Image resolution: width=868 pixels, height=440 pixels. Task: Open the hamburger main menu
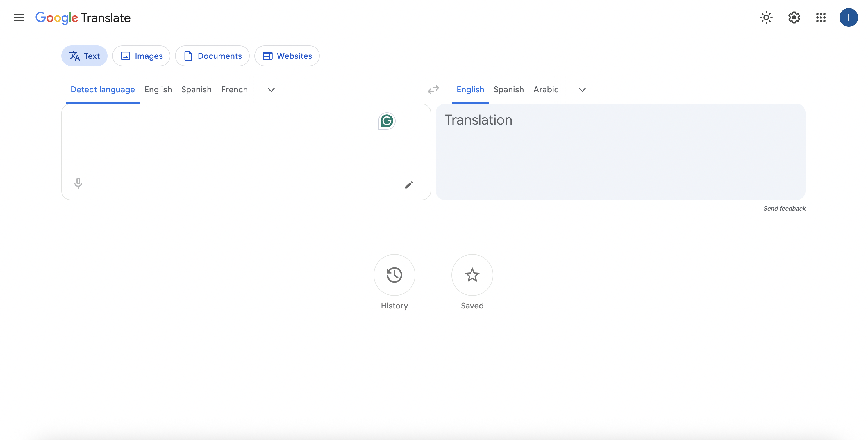[19, 17]
